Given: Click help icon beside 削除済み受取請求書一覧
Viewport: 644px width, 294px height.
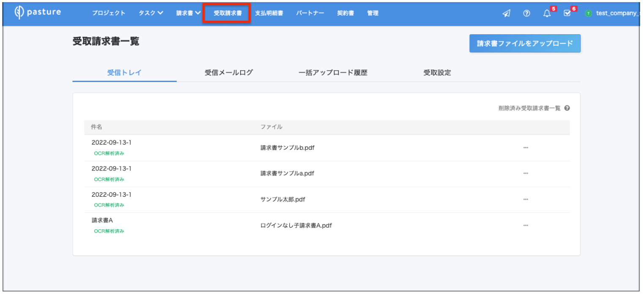Looking at the screenshot, I should coord(567,108).
